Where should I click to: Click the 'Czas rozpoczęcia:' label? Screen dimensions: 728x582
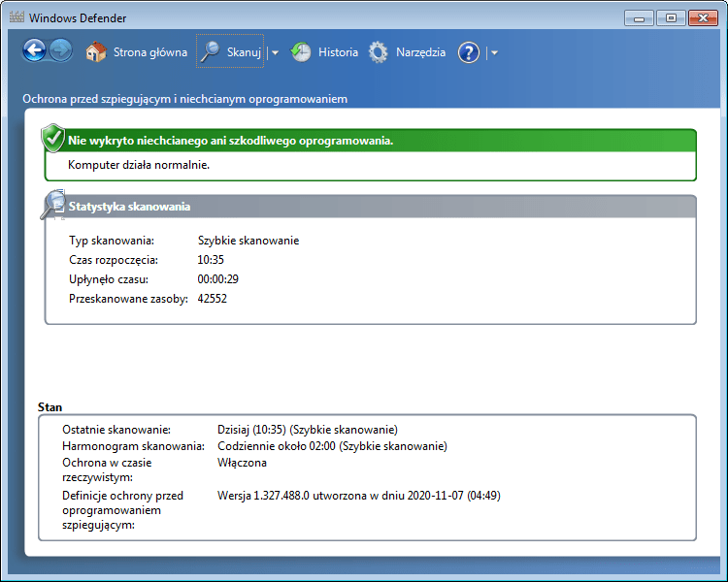tap(114, 260)
